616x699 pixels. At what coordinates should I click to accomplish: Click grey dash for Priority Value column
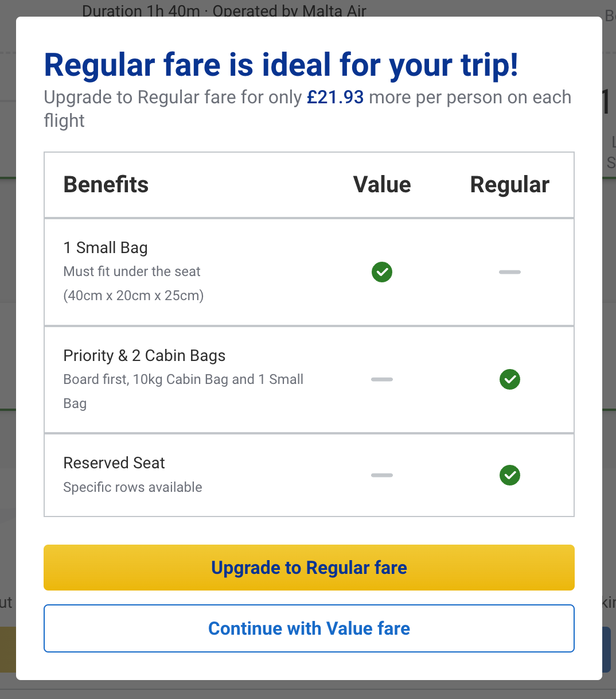[x=382, y=379]
